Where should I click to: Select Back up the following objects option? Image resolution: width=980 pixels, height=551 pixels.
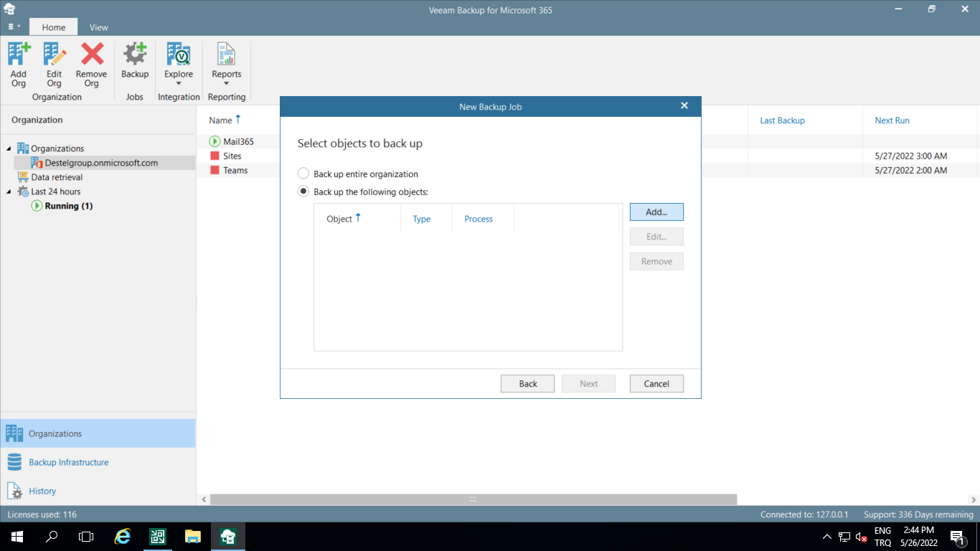click(363, 192)
